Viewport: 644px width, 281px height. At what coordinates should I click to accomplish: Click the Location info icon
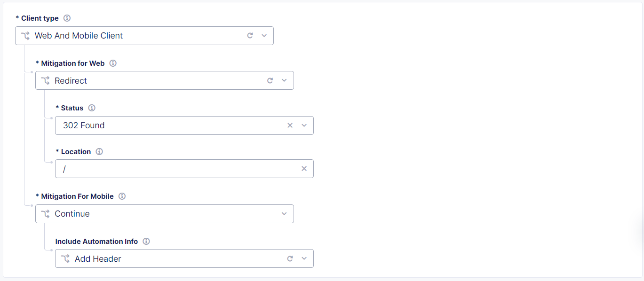click(x=99, y=152)
